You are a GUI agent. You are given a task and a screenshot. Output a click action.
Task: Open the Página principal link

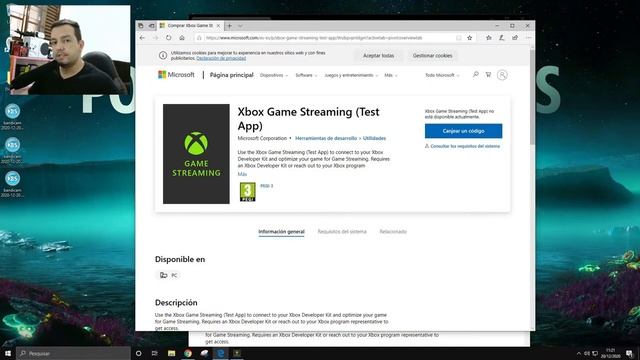pyautogui.click(x=231, y=75)
